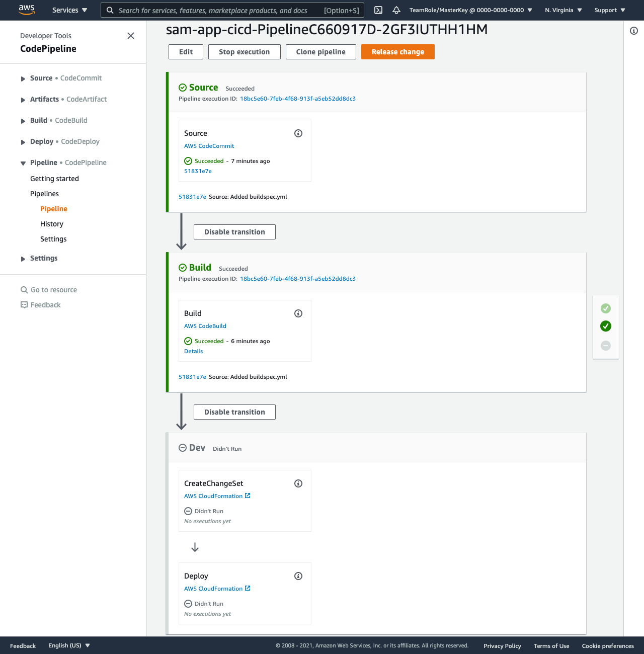Jump to Source stage in mini-map
644x654 pixels.
pyautogui.click(x=606, y=308)
